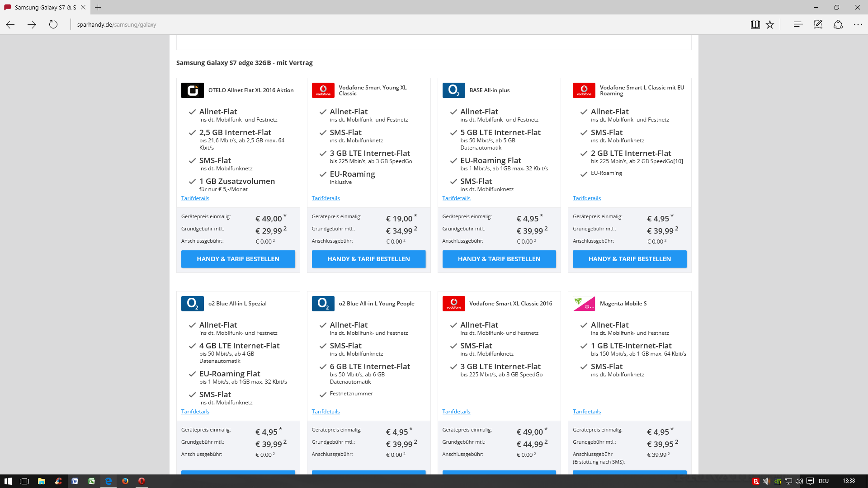The image size is (868, 488).
Task: Open the More actions ellipsis menu
Action: click(x=858, y=24)
